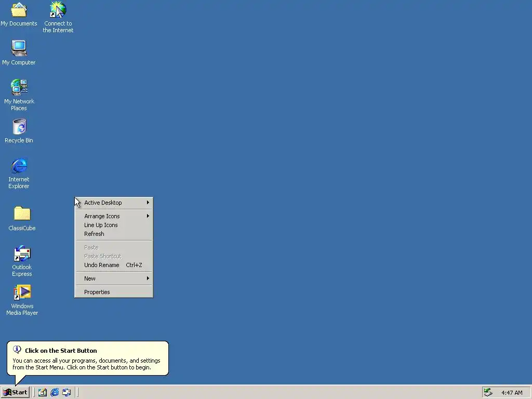Screen dimensions: 532x399
Task: Click the 'Recycle Bin' label text
Action: (19, 140)
